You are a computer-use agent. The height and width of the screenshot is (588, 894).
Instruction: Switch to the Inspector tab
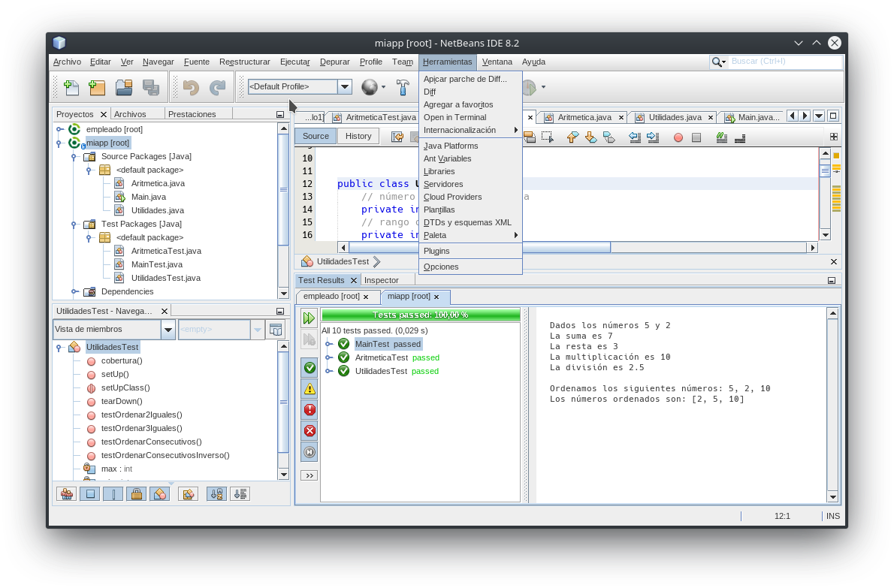382,280
